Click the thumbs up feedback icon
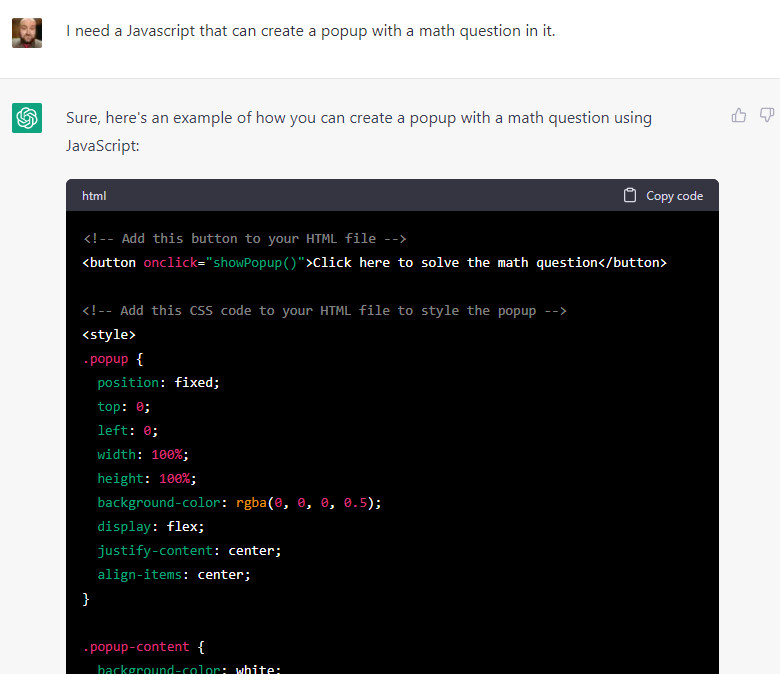Viewport: 780px width, 674px height. click(x=739, y=116)
